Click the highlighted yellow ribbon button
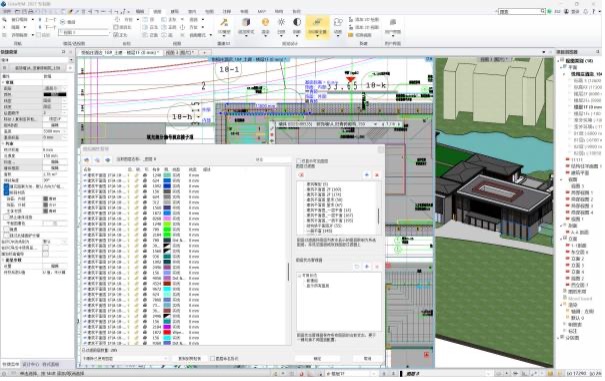Viewport: 605px width, 381px height. pyautogui.click(x=318, y=27)
